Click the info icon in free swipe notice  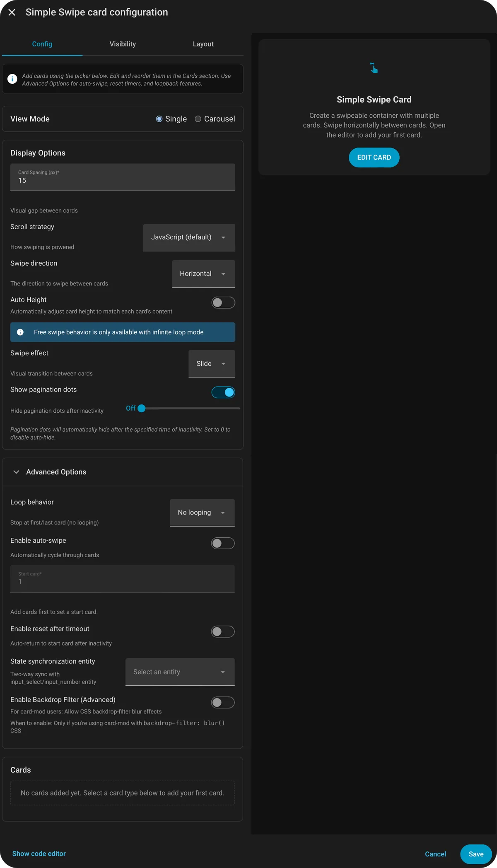tap(20, 332)
